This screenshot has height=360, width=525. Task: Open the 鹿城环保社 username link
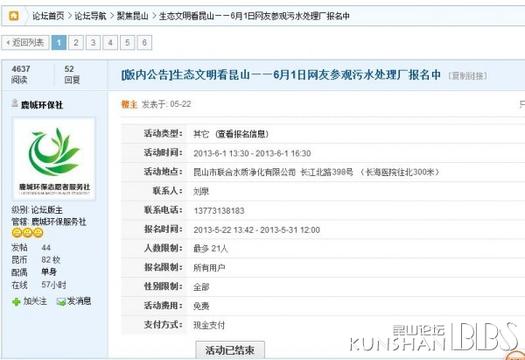pos(42,105)
